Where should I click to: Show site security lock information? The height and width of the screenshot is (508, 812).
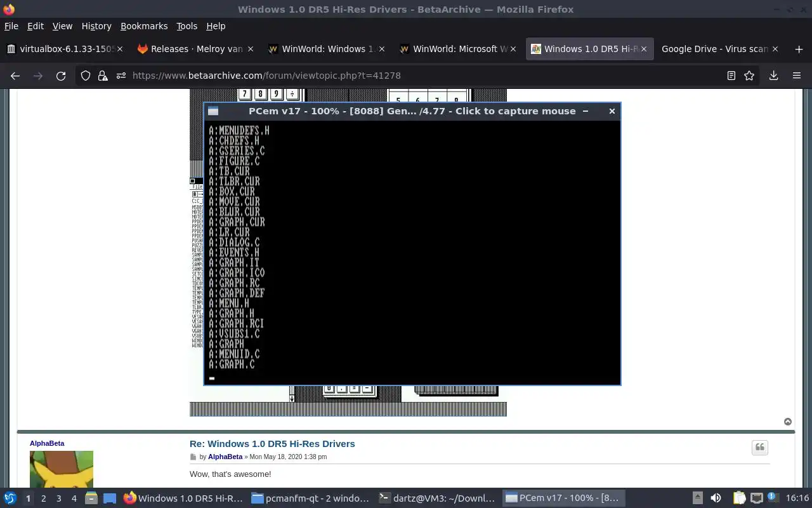[103, 76]
